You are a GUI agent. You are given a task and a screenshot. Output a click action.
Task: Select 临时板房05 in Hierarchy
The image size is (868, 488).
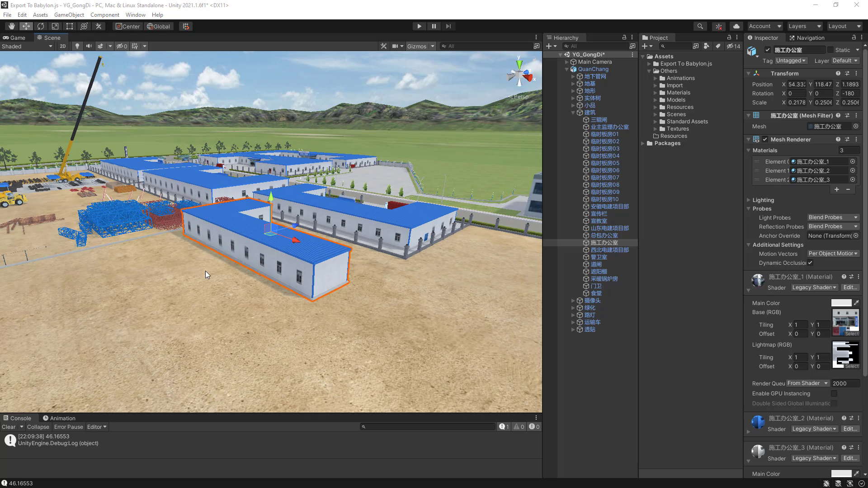pos(605,163)
